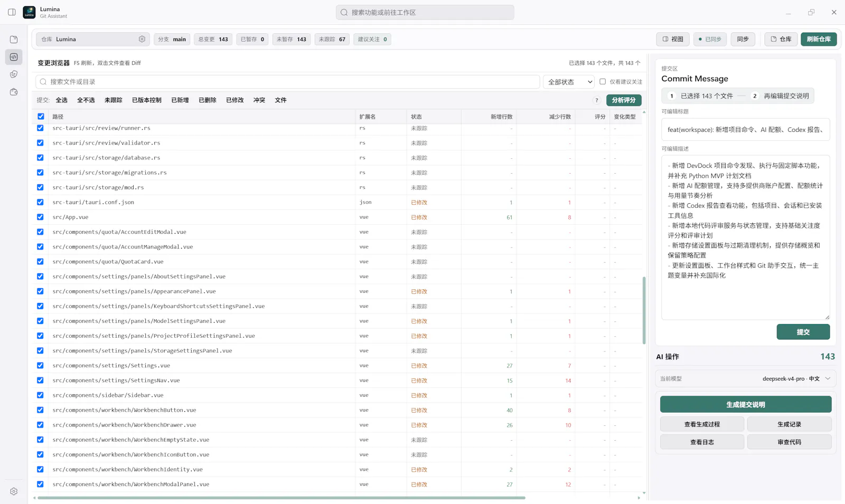Select the 全选 commit filter

coord(62,100)
